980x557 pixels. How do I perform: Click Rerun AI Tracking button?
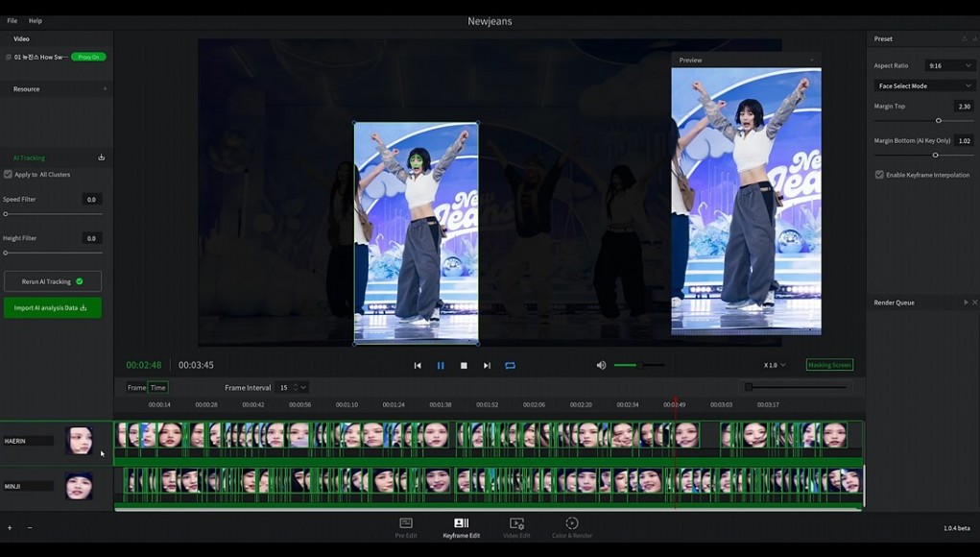(x=53, y=281)
